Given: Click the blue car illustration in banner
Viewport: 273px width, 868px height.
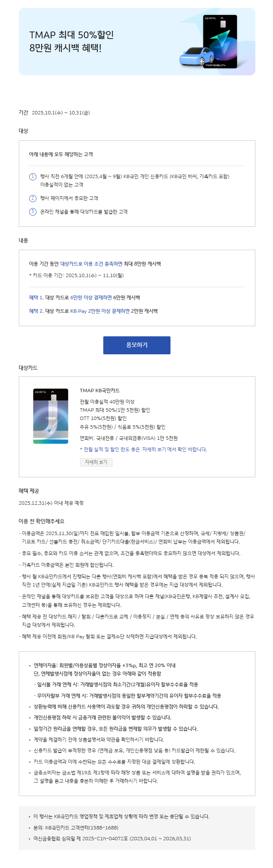Looking at the screenshot, I should tap(196, 57).
